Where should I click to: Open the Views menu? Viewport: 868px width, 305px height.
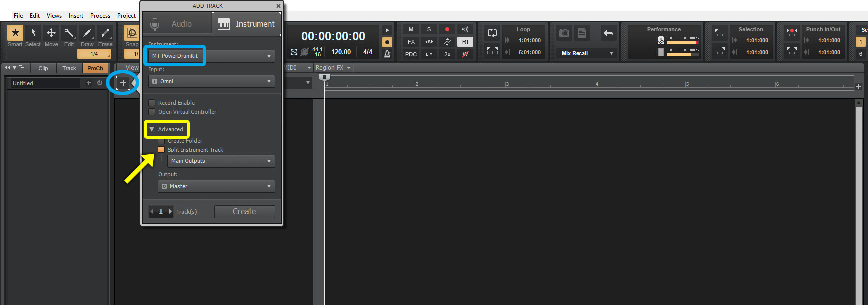tap(54, 16)
